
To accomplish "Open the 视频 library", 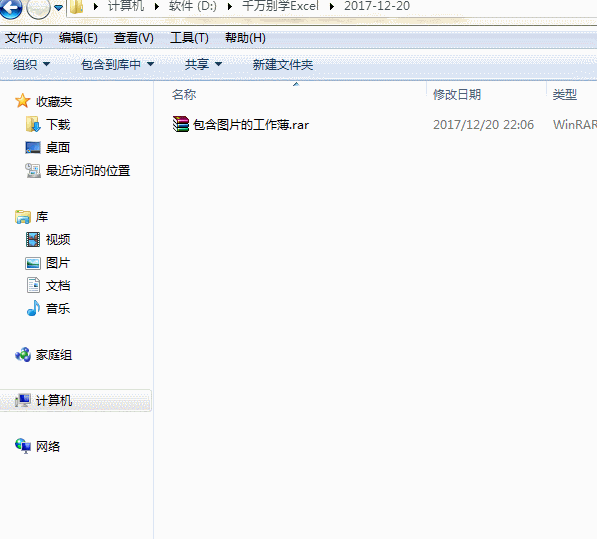I will [58, 239].
